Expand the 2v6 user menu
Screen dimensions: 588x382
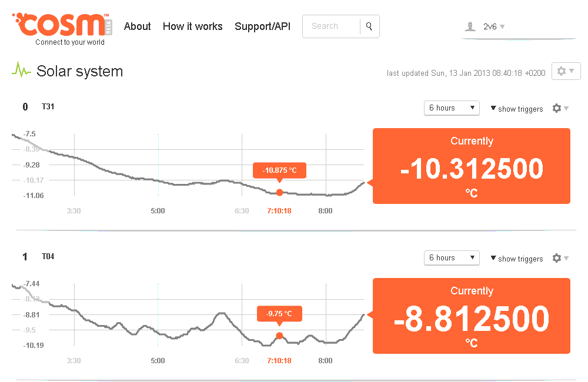pyautogui.click(x=494, y=26)
